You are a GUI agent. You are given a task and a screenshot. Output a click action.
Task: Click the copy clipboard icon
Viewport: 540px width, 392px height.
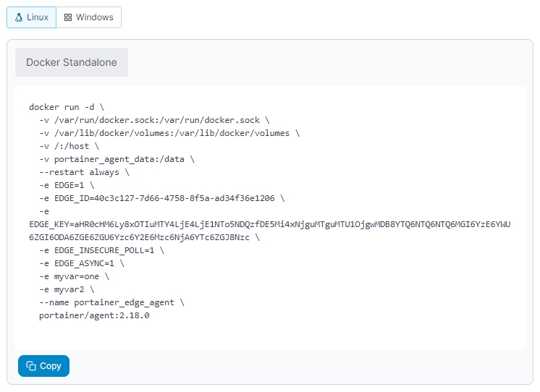point(31,366)
